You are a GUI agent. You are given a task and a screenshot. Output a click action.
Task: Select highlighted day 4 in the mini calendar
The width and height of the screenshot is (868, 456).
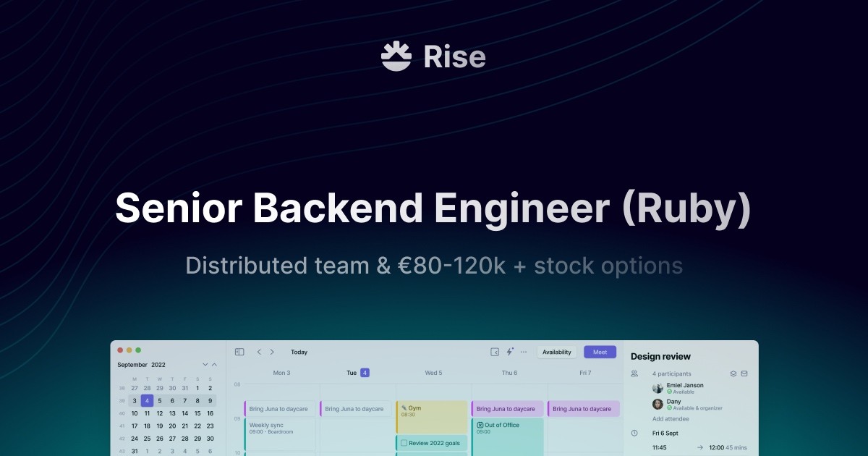pyautogui.click(x=147, y=400)
